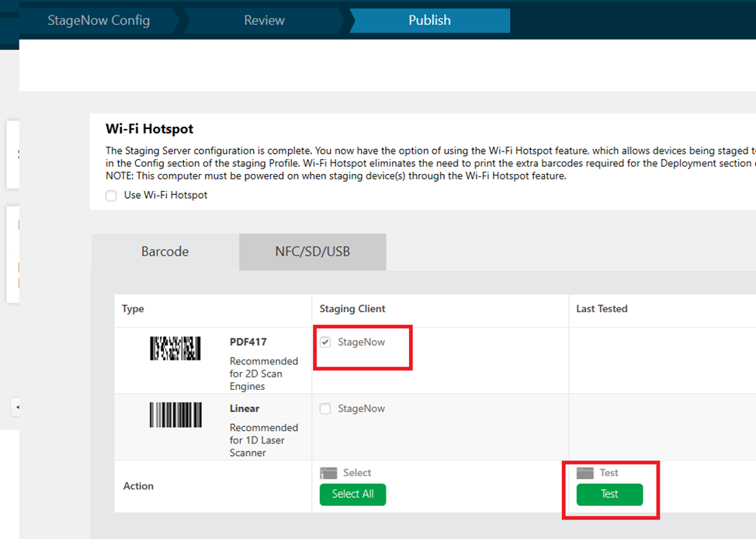The width and height of the screenshot is (756, 539).
Task: Switch to the NFC/SD/USB tab
Action: point(312,252)
